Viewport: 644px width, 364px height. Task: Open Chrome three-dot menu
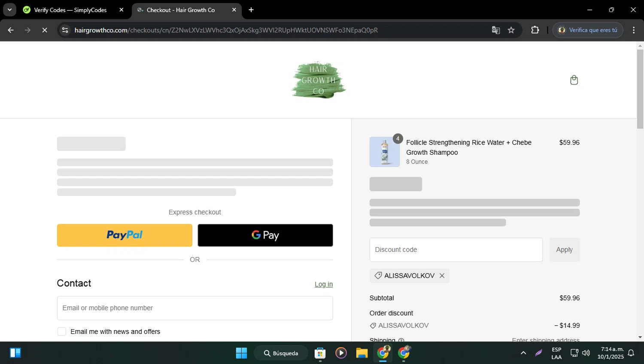[x=634, y=30]
